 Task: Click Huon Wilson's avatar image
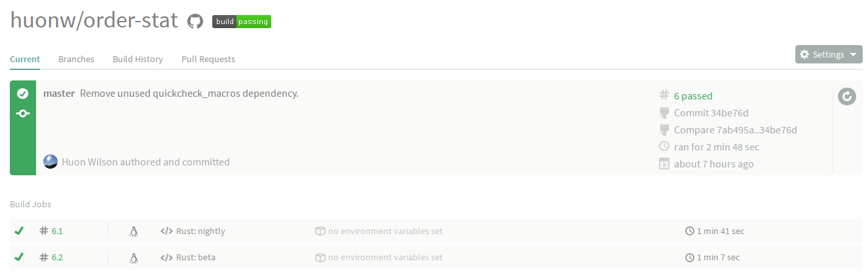(50, 162)
